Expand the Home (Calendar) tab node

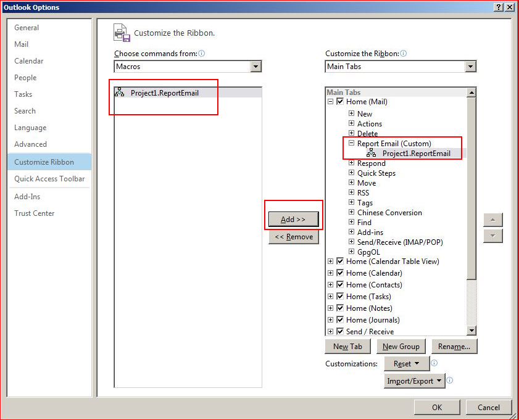coord(330,273)
